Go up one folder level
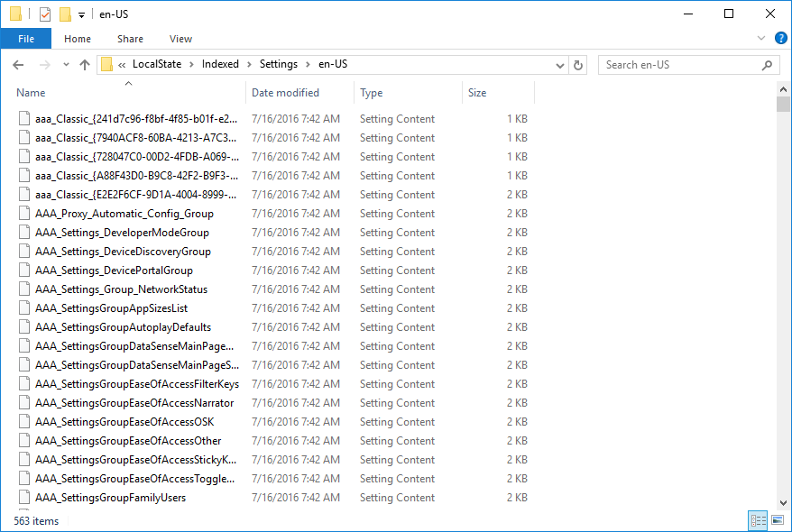This screenshot has width=792, height=532. (85, 65)
